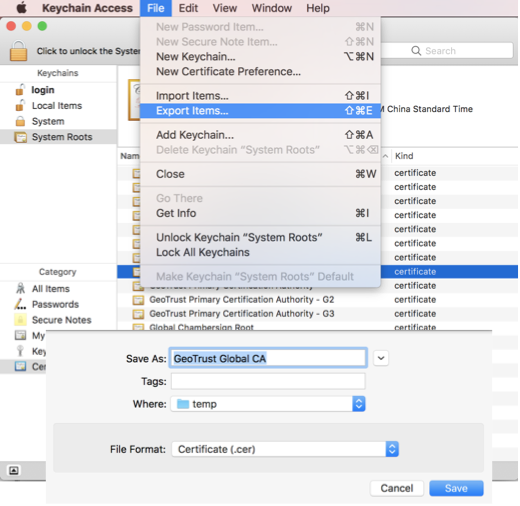Viewport: 520px width, 506px height.
Task: Open the Help menu
Action: point(318,8)
